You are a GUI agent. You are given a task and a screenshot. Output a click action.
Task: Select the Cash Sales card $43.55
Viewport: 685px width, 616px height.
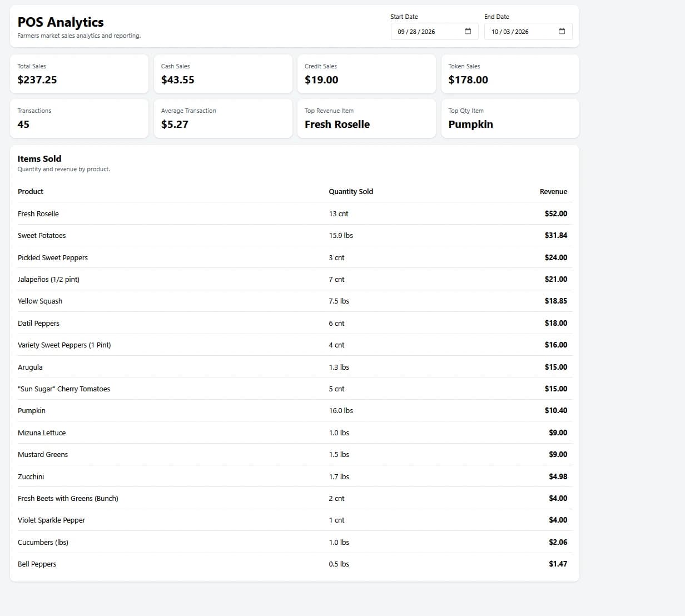click(x=223, y=74)
